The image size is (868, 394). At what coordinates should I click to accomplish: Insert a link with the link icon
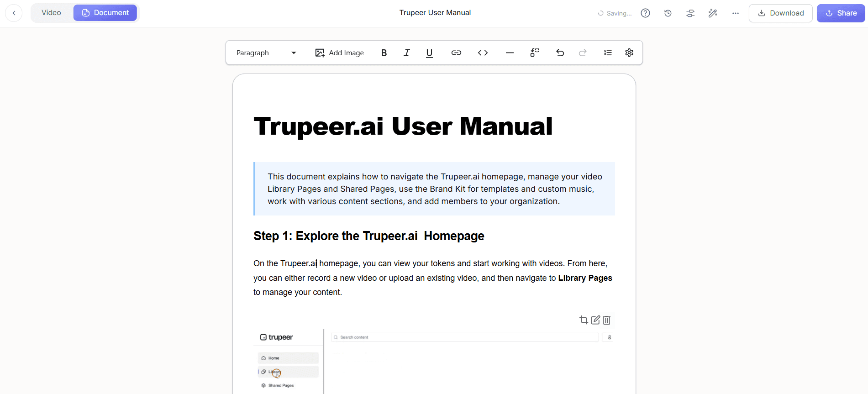coord(456,53)
